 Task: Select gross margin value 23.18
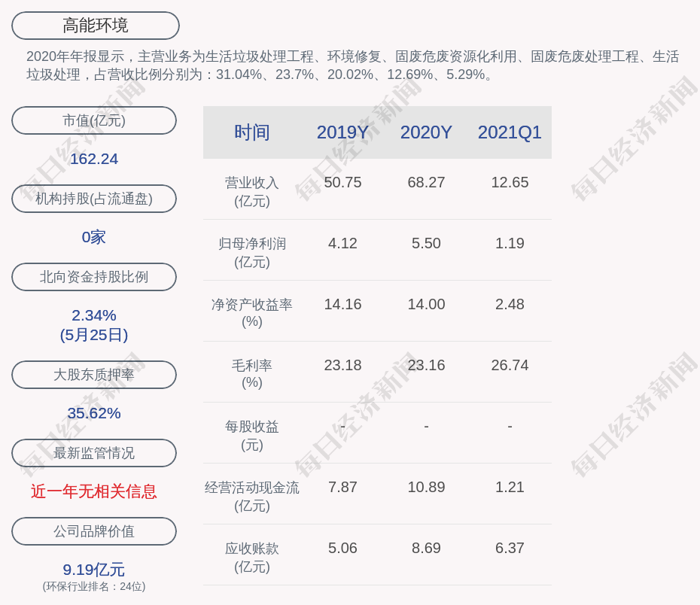(x=342, y=365)
